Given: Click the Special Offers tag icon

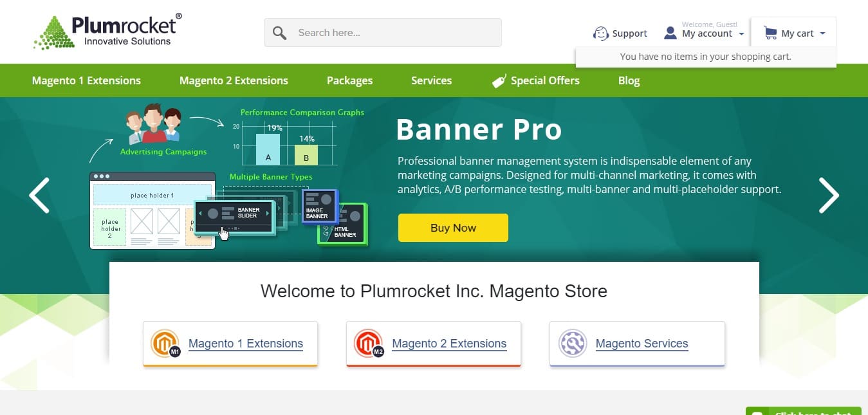Looking at the screenshot, I should click(x=499, y=81).
